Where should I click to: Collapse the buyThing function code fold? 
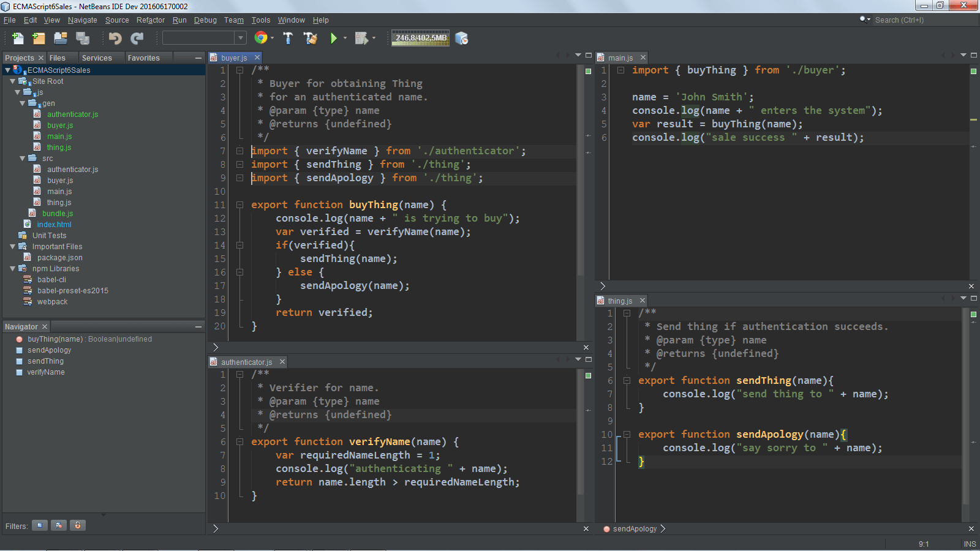pos(239,204)
